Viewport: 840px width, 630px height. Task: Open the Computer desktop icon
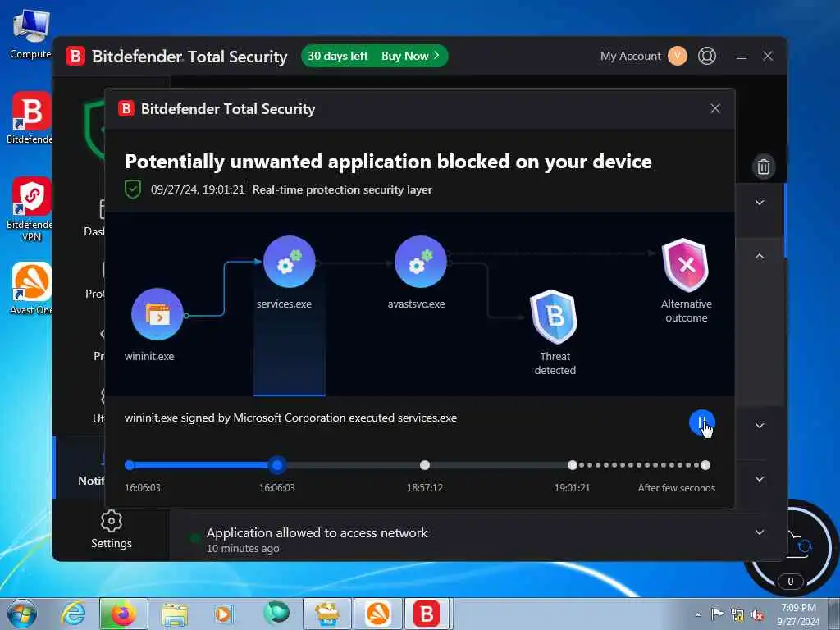tap(31, 33)
